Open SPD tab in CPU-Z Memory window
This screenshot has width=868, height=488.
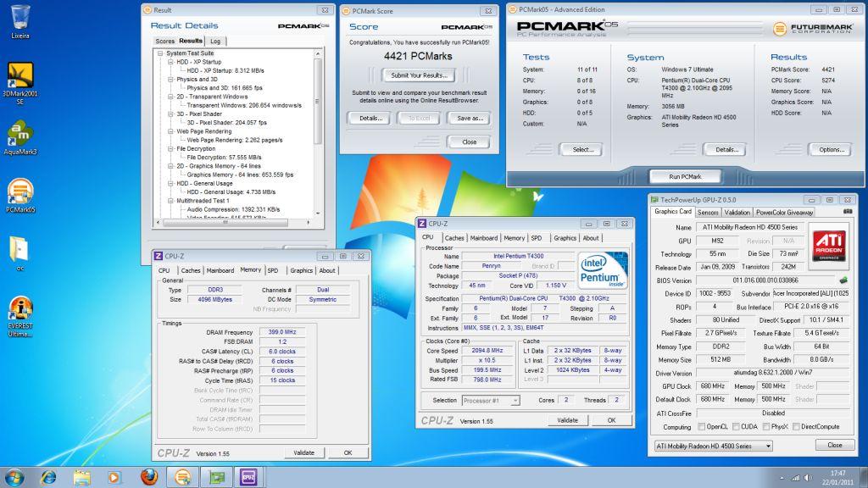272,270
